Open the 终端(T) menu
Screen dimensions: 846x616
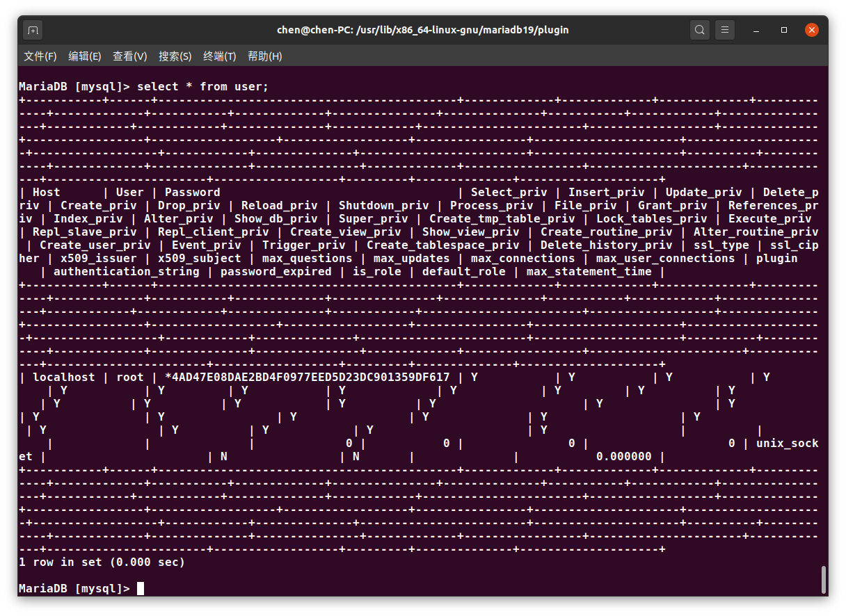(220, 56)
